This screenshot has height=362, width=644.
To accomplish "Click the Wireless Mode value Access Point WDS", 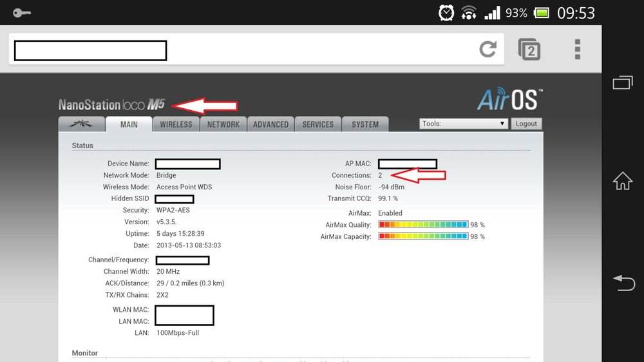I will click(x=184, y=187).
